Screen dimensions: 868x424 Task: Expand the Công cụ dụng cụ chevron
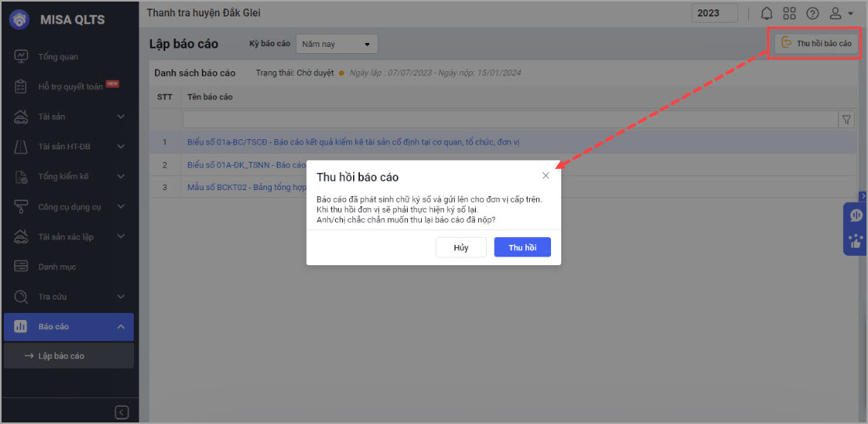point(121,207)
